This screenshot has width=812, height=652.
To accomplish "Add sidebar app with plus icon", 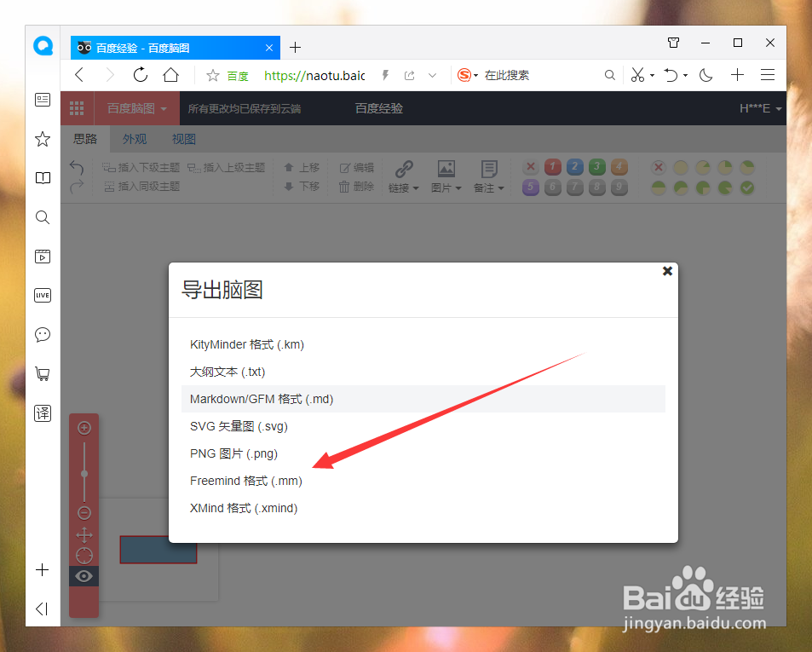I will [x=42, y=569].
